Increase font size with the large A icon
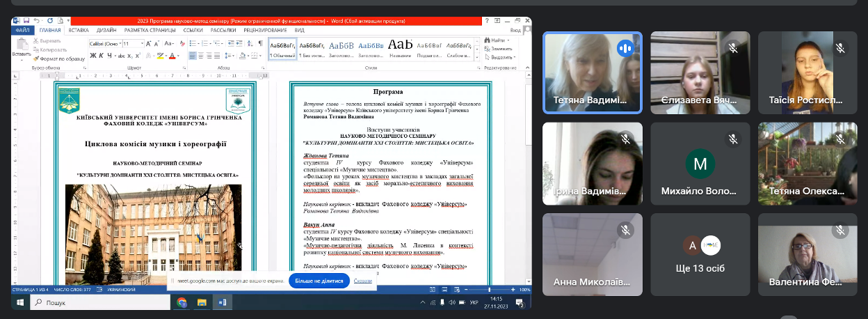This screenshot has height=319, width=868. tap(148, 43)
